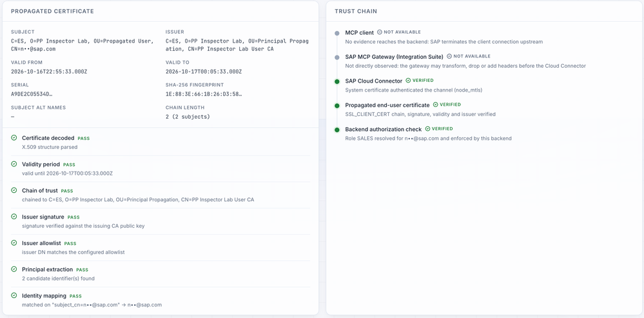This screenshot has height=318, width=644.
Task: Click the Identity mapping row title
Action: 44,296
